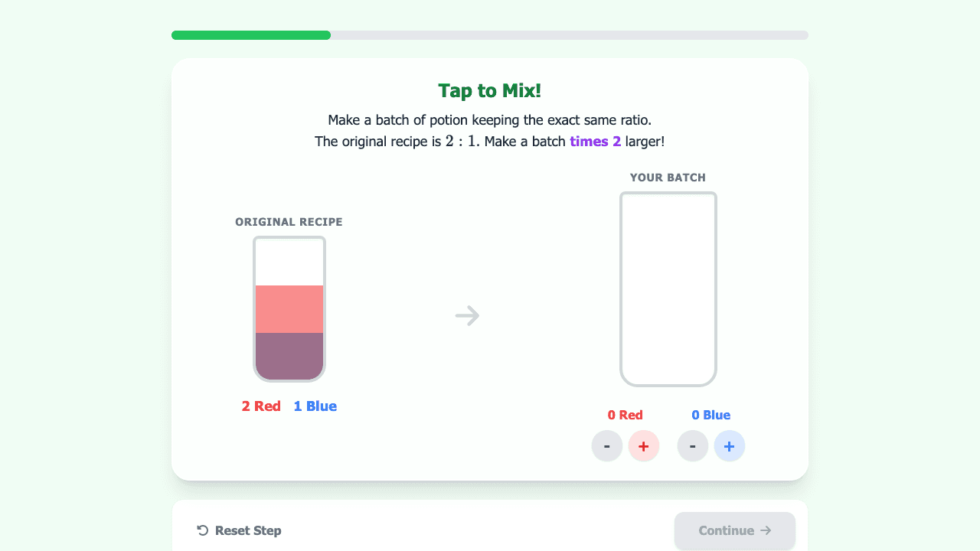Remove one blue unit with minus button

coord(693,446)
